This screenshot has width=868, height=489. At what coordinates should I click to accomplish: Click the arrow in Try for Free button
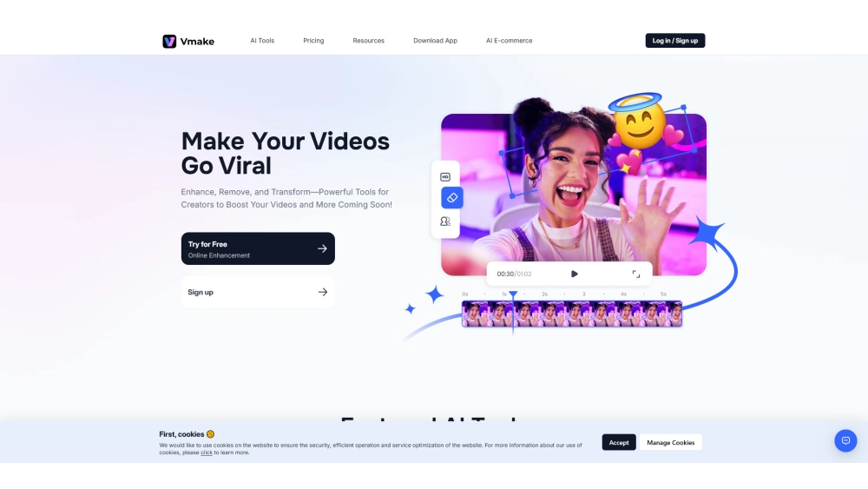322,248
